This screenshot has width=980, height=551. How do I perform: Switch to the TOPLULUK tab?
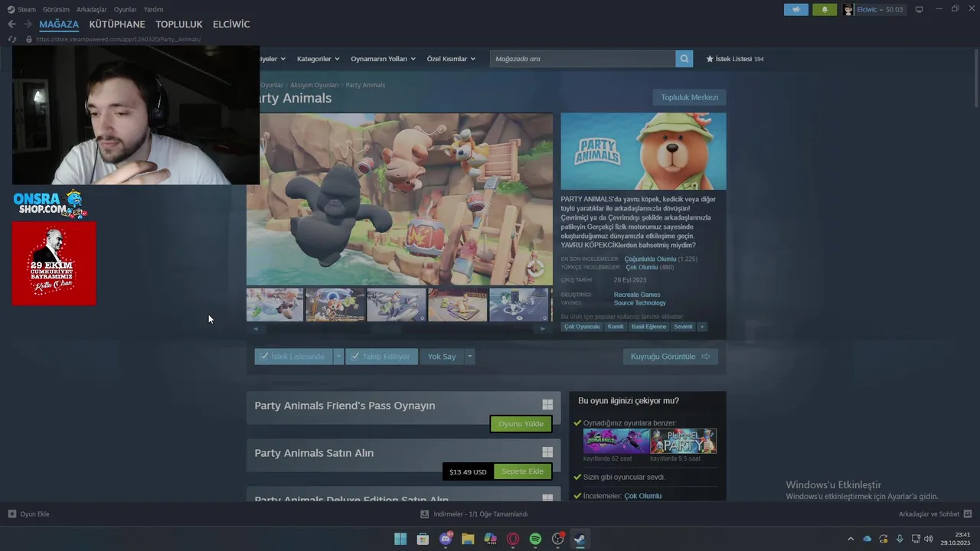coord(179,24)
